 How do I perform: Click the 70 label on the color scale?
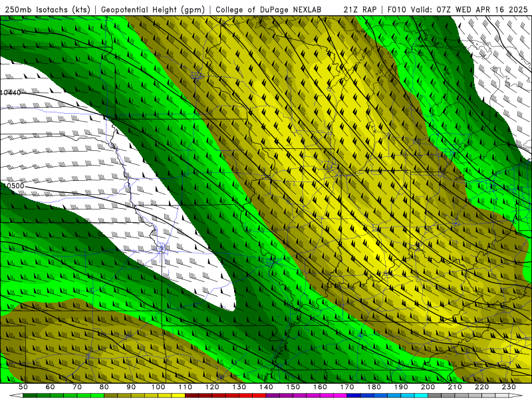coord(77,387)
